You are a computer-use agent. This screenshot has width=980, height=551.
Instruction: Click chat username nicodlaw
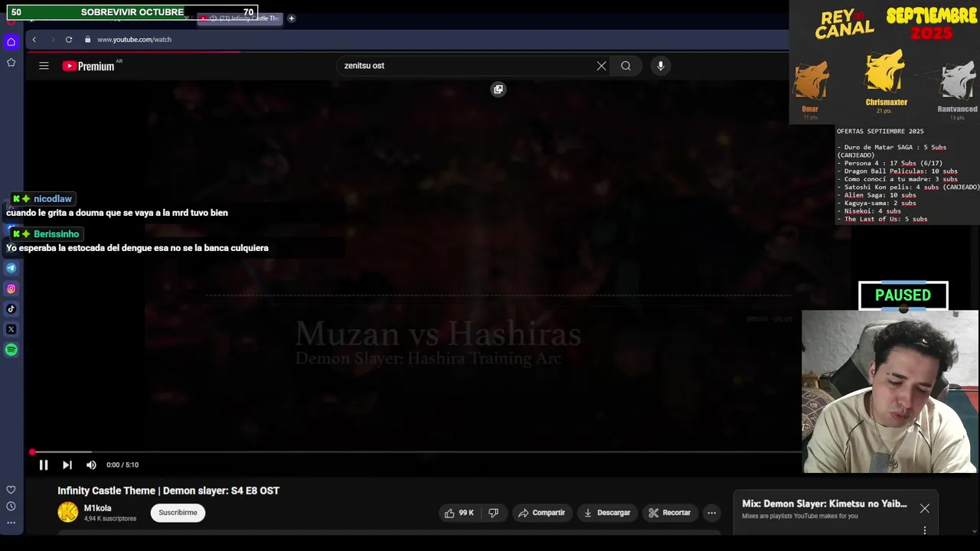click(x=53, y=199)
